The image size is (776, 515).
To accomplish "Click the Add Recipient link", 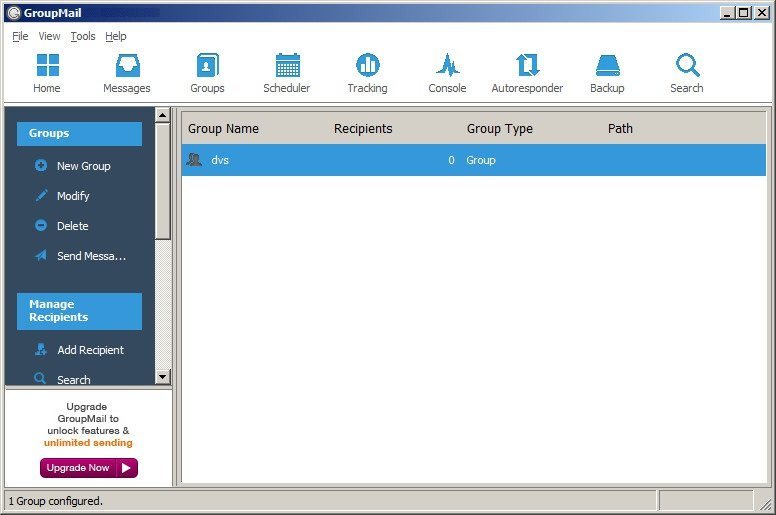I will 91,350.
